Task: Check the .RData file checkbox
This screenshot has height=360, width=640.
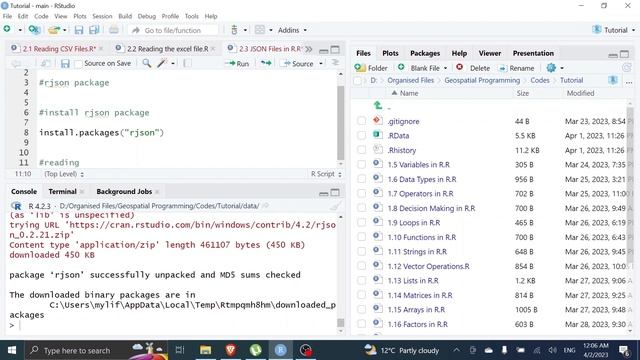Action: [x=362, y=135]
